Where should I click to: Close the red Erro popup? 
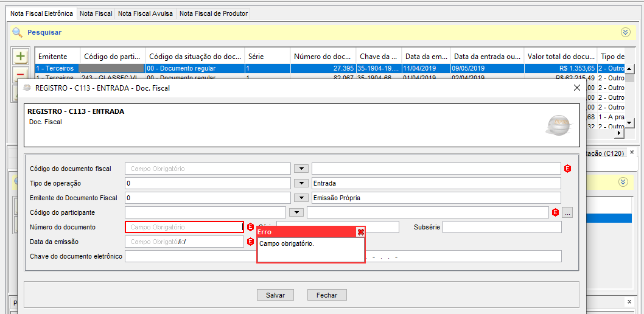tap(360, 232)
